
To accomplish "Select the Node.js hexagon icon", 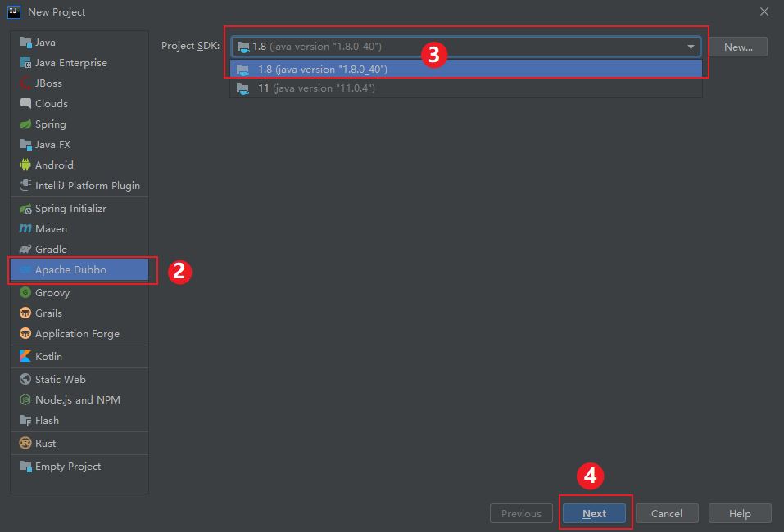I will pyautogui.click(x=25, y=399).
